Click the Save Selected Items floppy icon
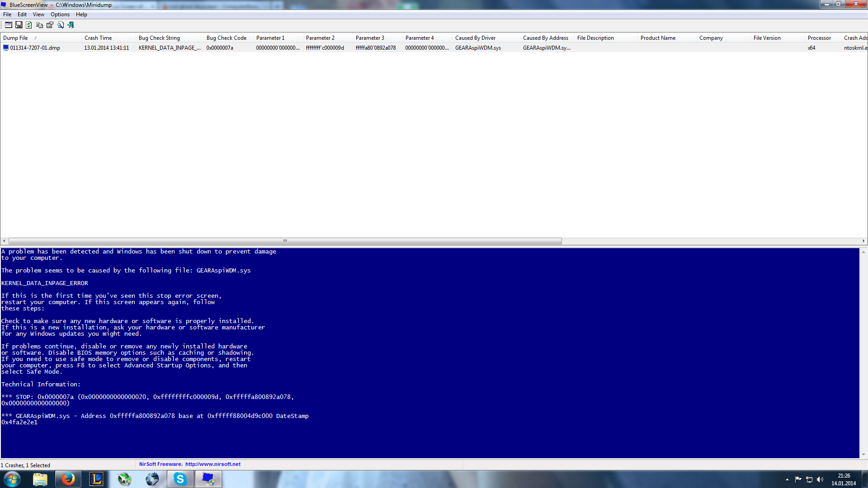Viewport: 868px width, 488px height. click(19, 25)
